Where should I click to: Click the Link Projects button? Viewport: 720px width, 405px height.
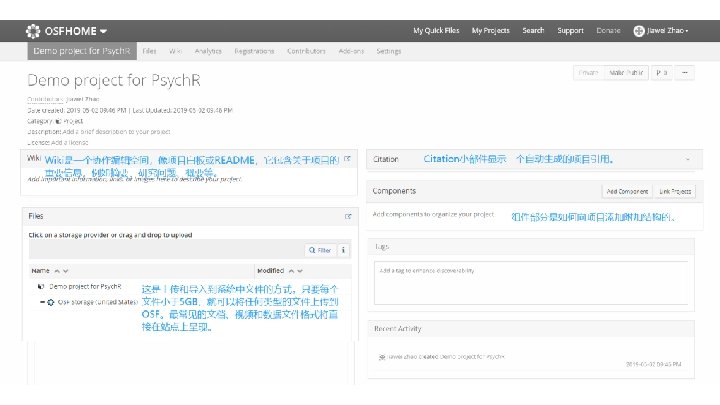(675, 191)
